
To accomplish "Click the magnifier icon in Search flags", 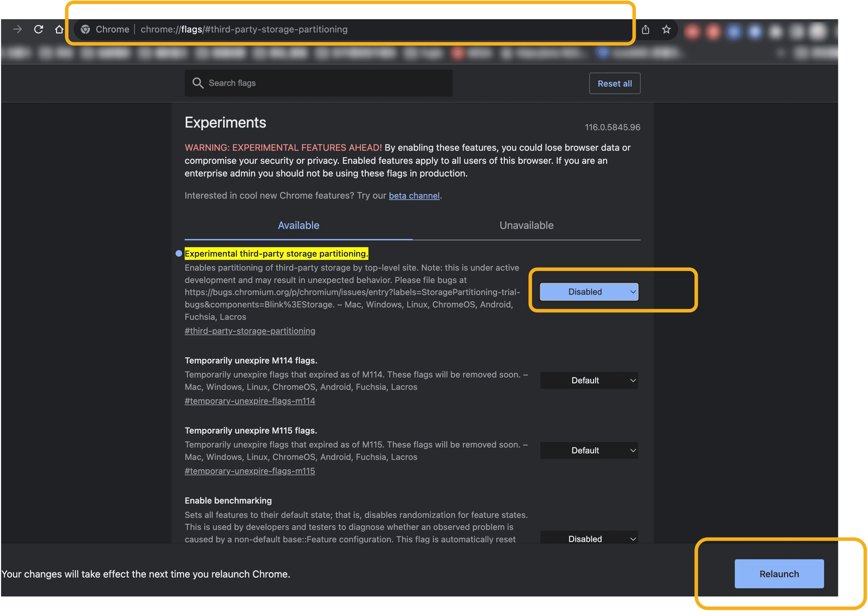I will tap(198, 83).
